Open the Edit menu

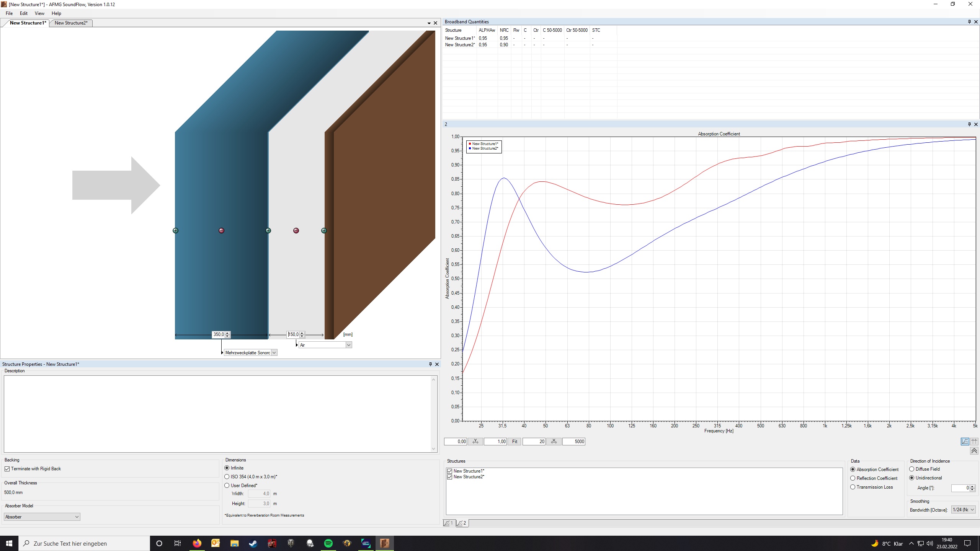pyautogui.click(x=23, y=13)
